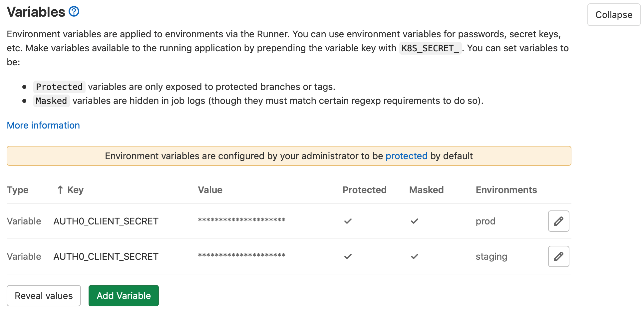Image resolution: width=644 pixels, height=313 pixels.
Task: Click the Value column header
Action: coord(210,190)
